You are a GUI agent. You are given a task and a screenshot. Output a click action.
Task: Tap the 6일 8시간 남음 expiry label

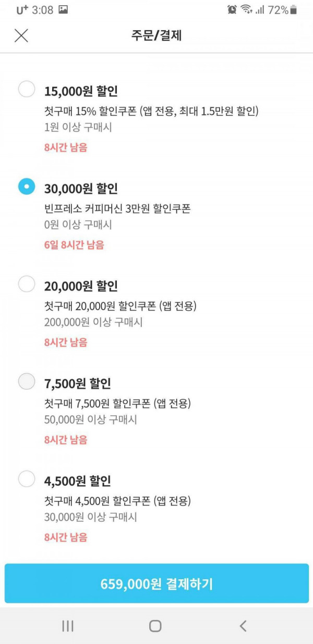pyautogui.click(x=74, y=244)
